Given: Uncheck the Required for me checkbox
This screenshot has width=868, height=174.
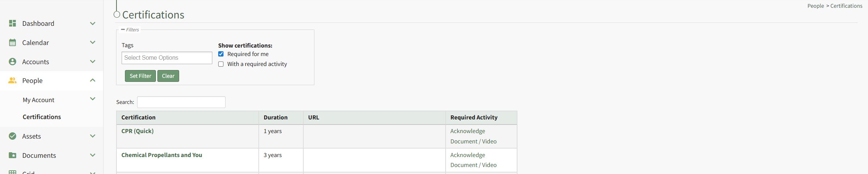Looking at the screenshot, I should click(221, 54).
